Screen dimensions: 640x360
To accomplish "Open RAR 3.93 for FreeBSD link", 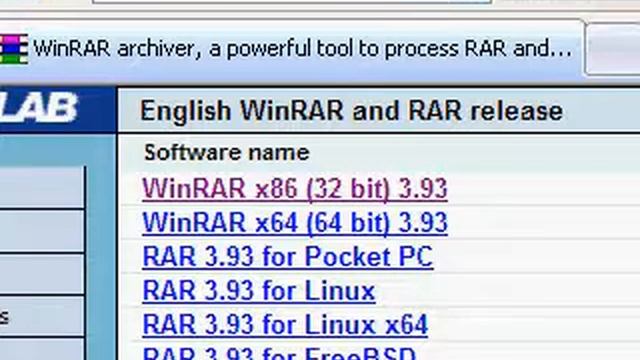I will (x=279, y=353).
